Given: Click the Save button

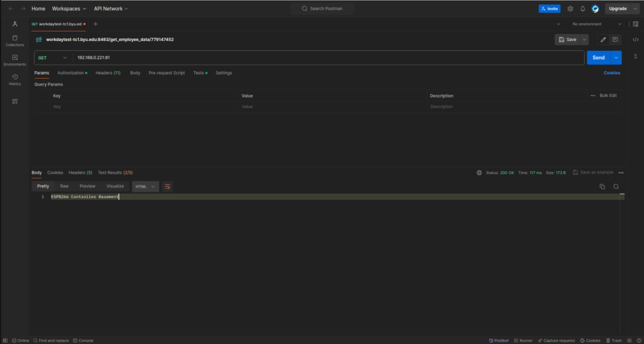Looking at the screenshot, I should (567, 40).
